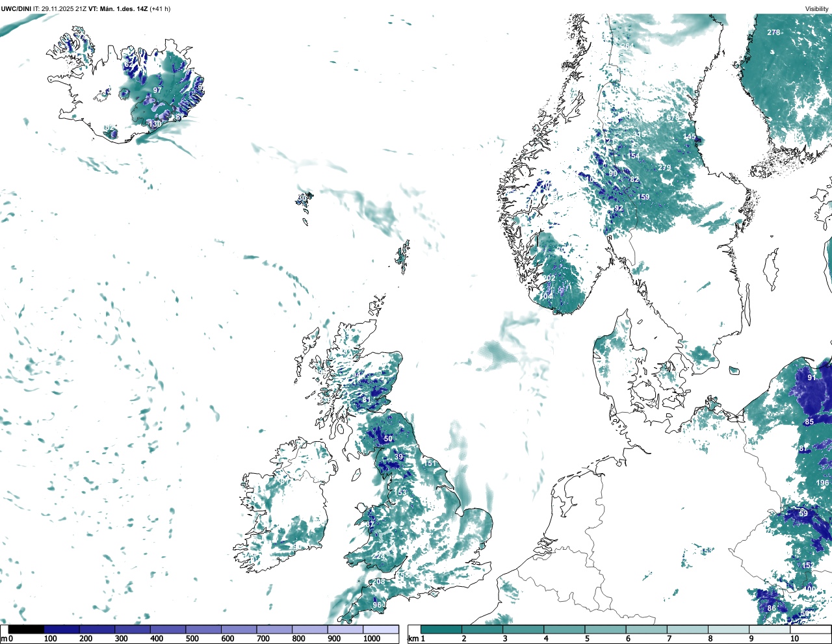Click the '224' visibility value over south Wales
The width and height of the screenshot is (832, 644).
click(x=378, y=556)
